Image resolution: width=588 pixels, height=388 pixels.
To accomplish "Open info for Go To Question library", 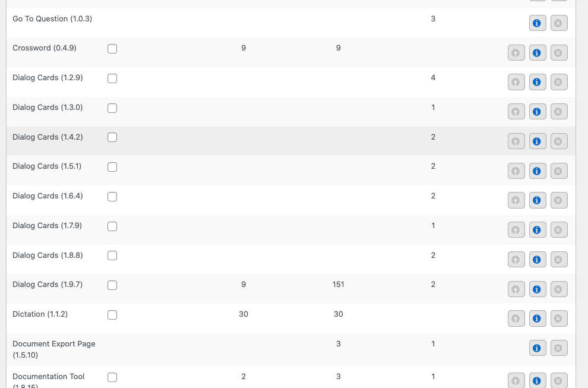I will coord(538,23).
